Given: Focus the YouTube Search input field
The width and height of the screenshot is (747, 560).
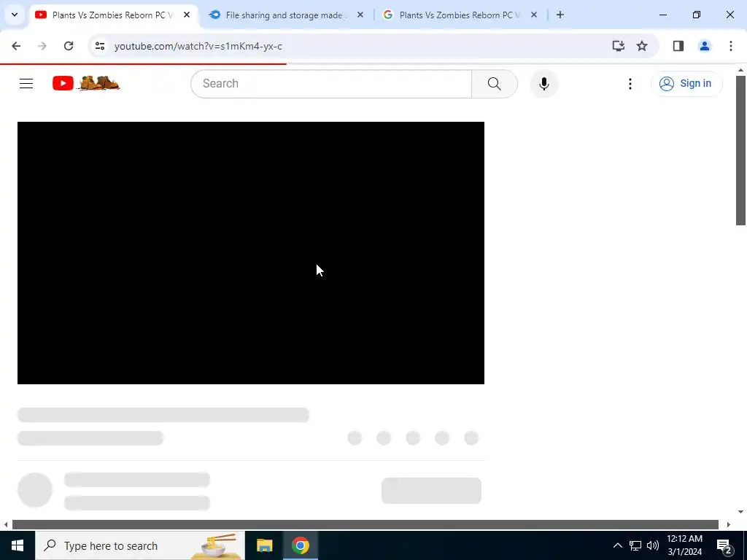Looking at the screenshot, I should 331,84.
